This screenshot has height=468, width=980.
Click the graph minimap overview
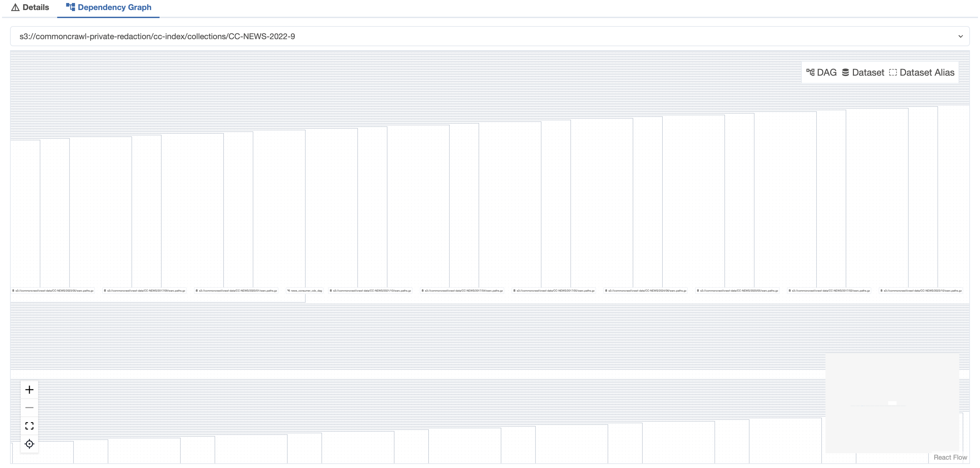892,402
